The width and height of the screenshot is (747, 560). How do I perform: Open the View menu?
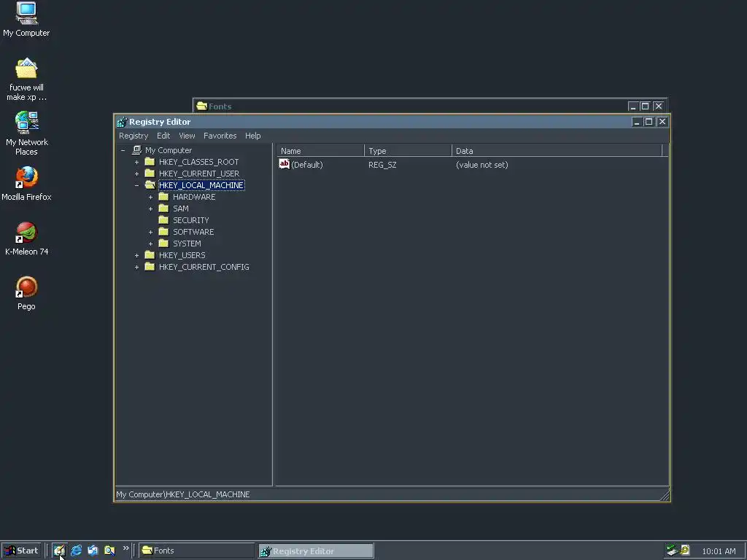[x=187, y=136]
